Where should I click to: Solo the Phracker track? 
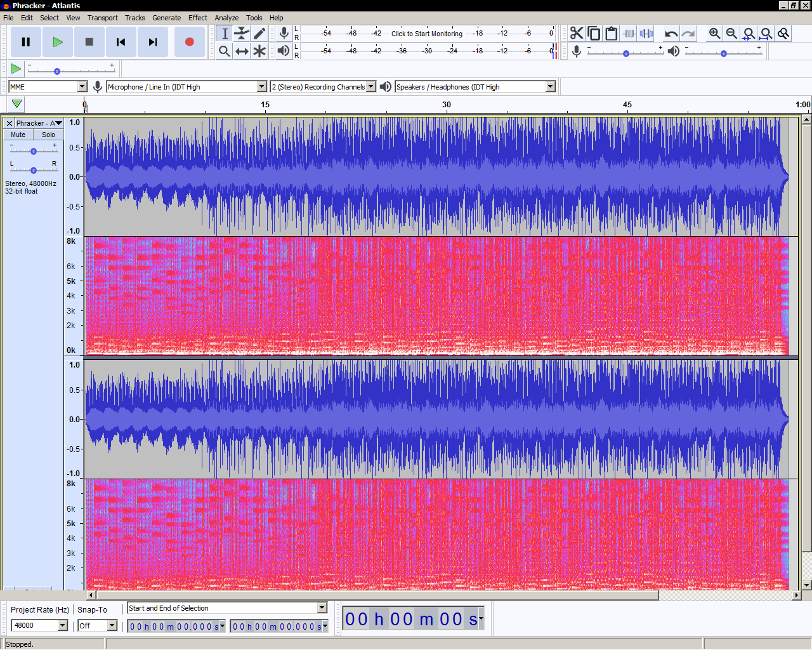point(48,135)
